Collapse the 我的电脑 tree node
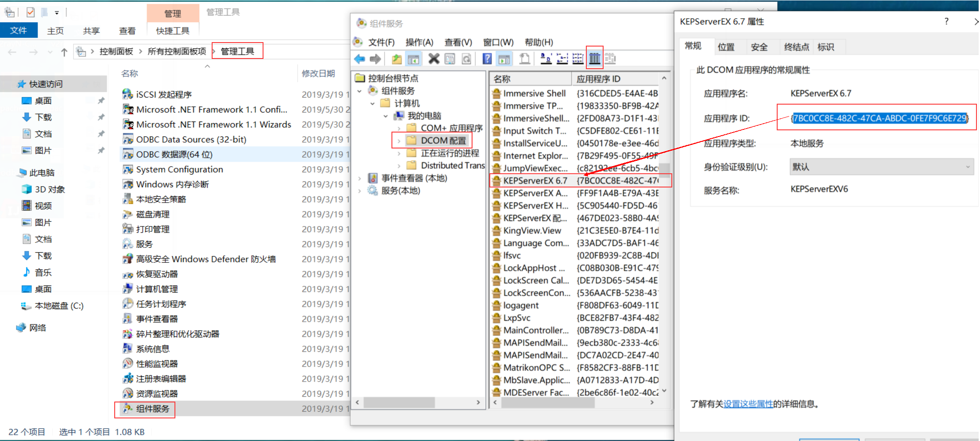The height and width of the screenshot is (441, 980). [x=386, y=115]
